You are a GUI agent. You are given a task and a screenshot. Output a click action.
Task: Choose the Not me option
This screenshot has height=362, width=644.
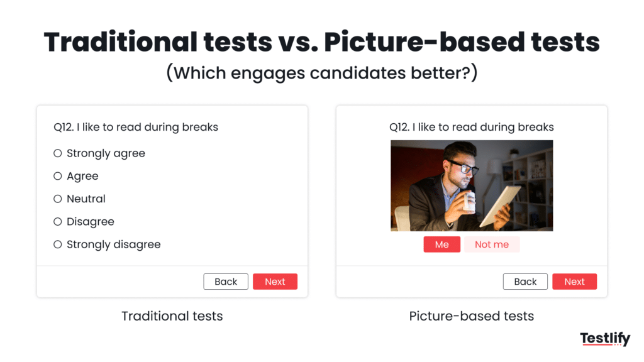pyautogui.click(x=492, y=244)
